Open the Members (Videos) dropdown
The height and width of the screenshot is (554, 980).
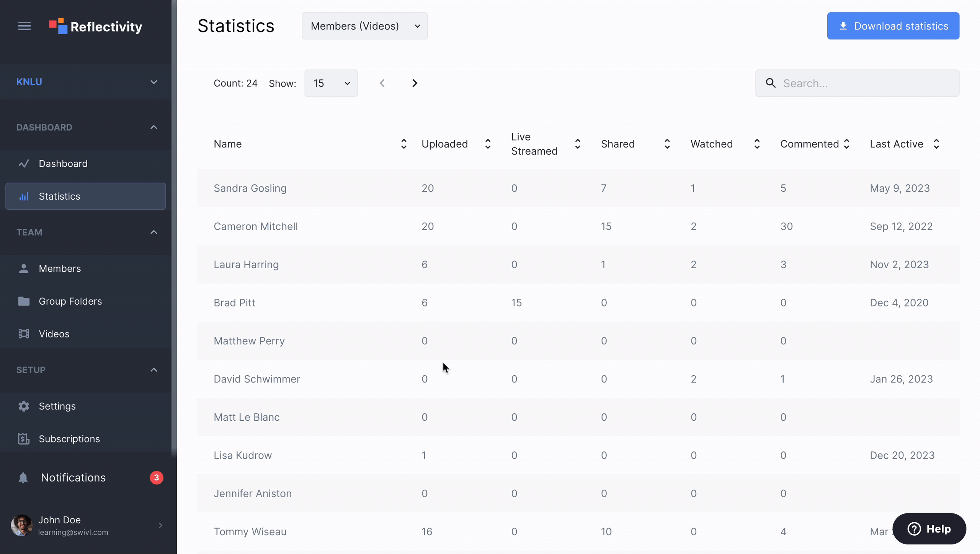[364, 26]
